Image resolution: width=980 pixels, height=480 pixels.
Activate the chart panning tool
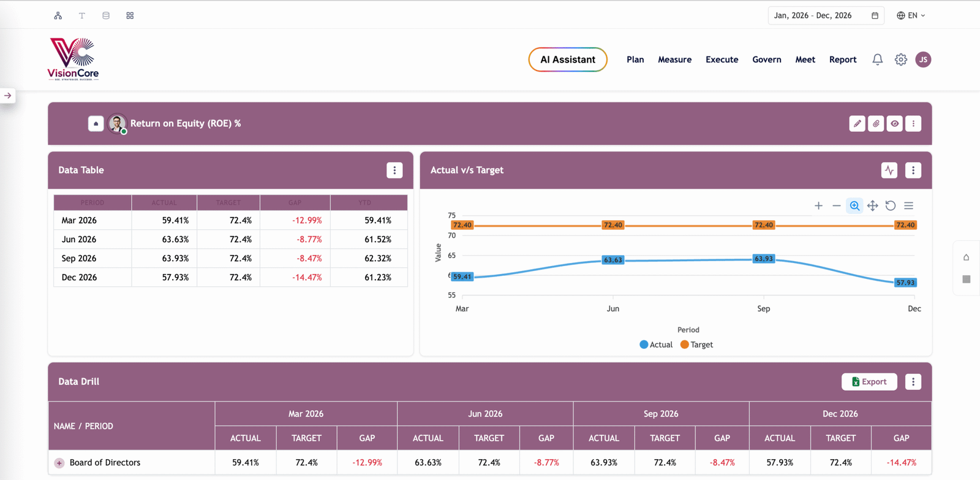point(873,206)
